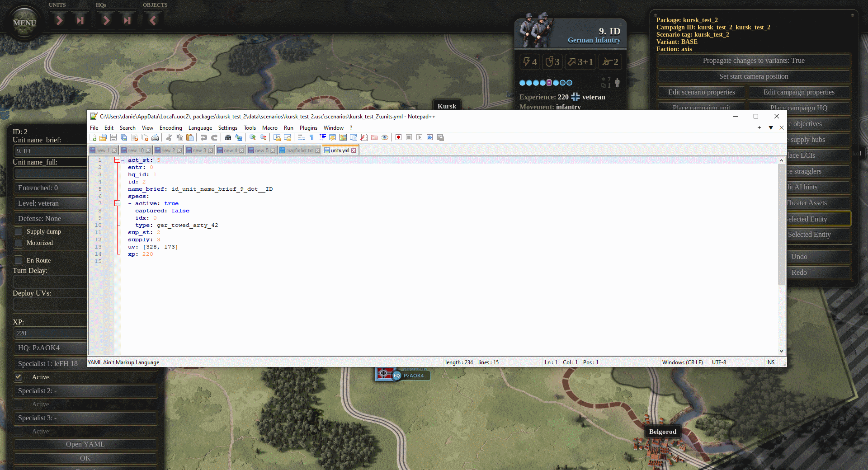Open the Specialist 2 selector
Image resolution: width=868 pixels, height=470 pixels.
click(85, 391)
